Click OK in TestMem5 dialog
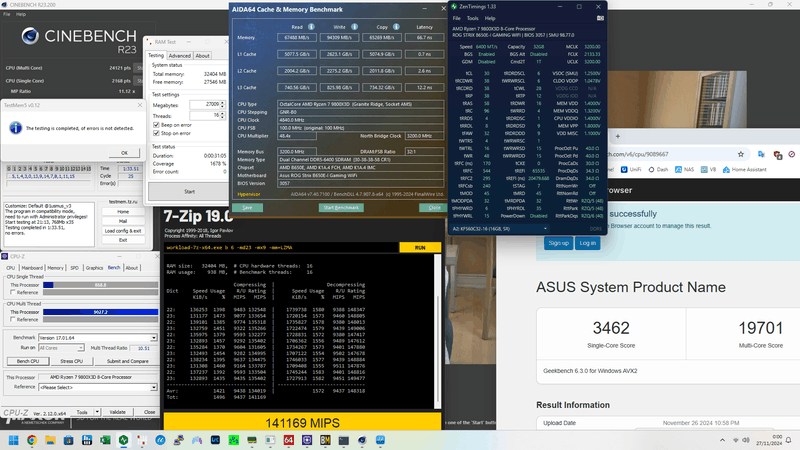800x450 pixels. click(124, 153)
